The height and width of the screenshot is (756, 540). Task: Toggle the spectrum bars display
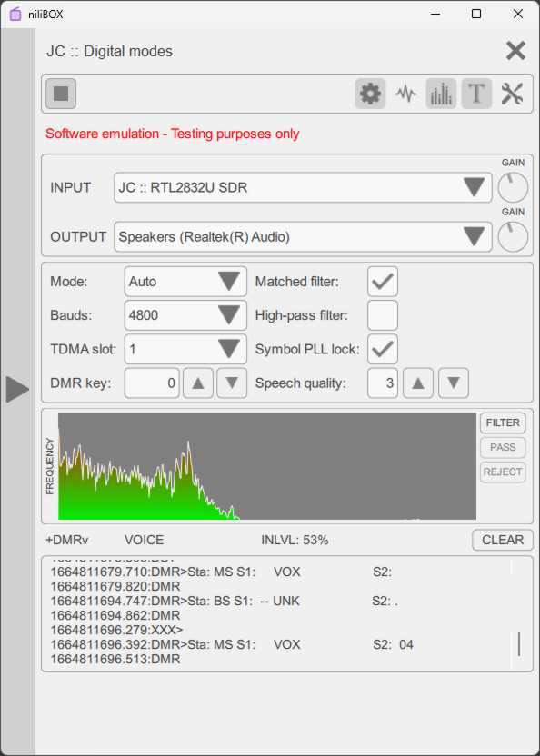tap(441, 94)
